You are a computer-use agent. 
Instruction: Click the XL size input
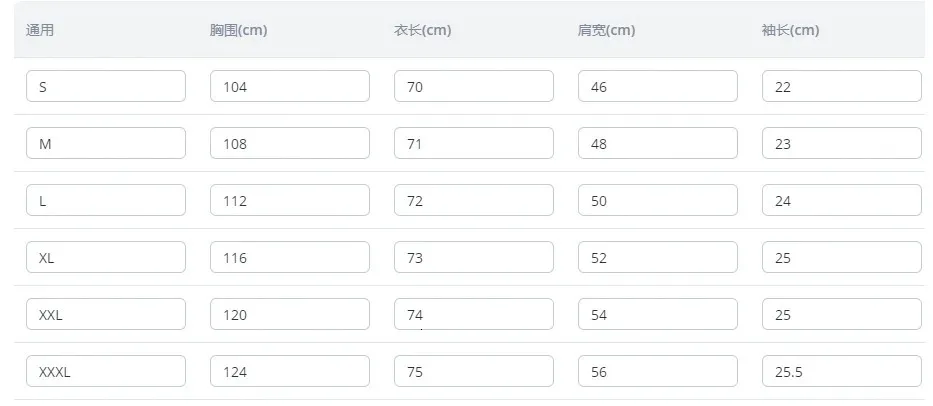[x=106, y=257]
